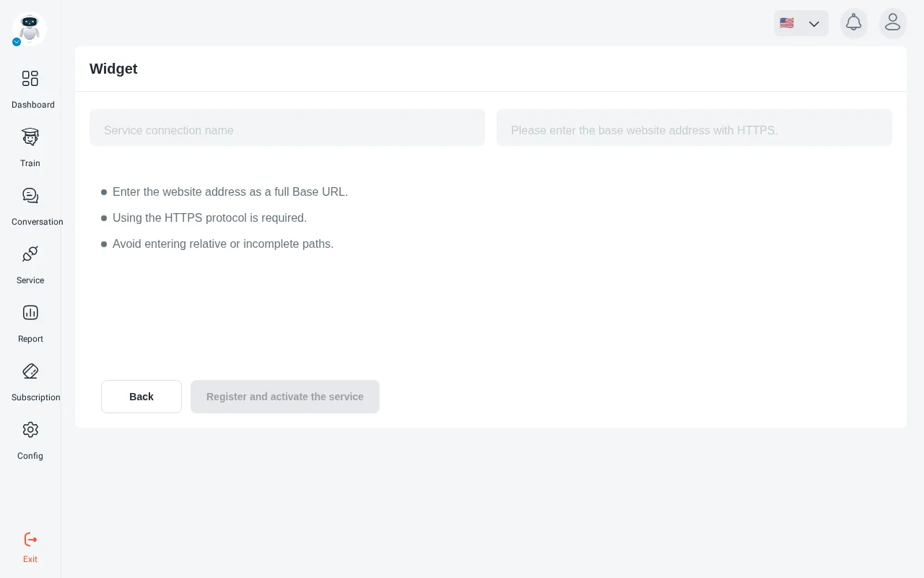
Task: Click the robot avatar logo
Action: tap(30, 29)
